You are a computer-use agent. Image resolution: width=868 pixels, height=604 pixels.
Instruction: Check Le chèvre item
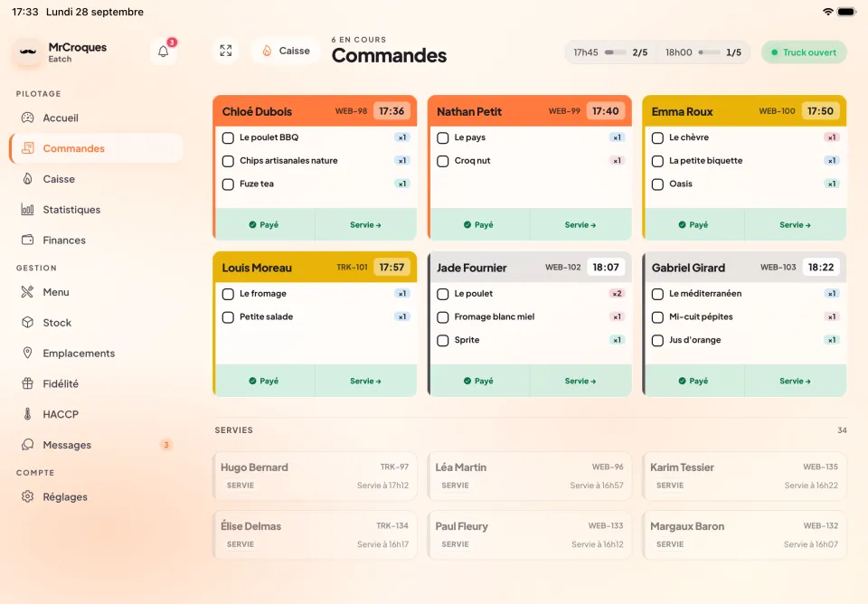pos(657,137)
